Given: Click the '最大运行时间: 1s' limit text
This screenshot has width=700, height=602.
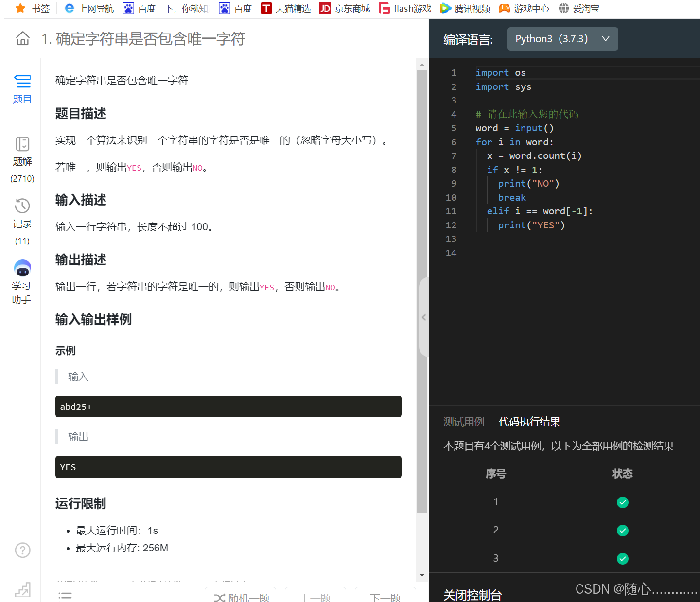Looking at the screenshot, I should pyautogui.click(x=117, y=531).
